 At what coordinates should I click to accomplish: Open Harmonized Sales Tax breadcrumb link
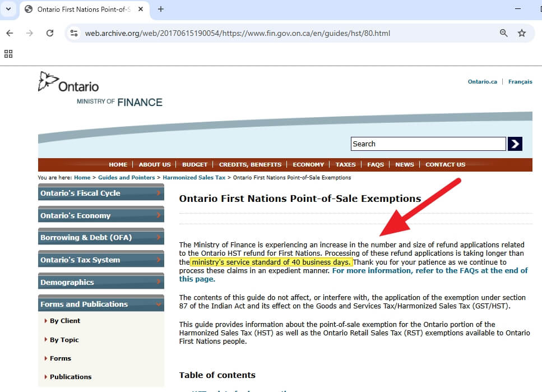[194, 177]
